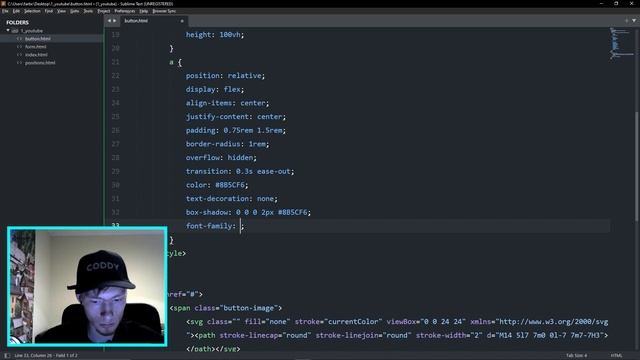Click on 'transition: 0.3s ease-out;' line
The image size is (640, 360).
pos(240,171)
